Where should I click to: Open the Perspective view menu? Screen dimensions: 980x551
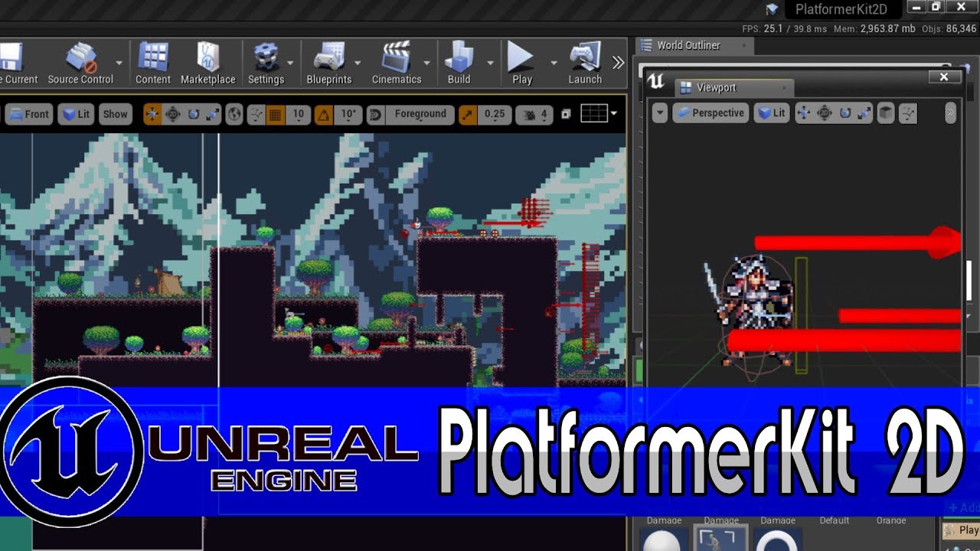(710, 113)
